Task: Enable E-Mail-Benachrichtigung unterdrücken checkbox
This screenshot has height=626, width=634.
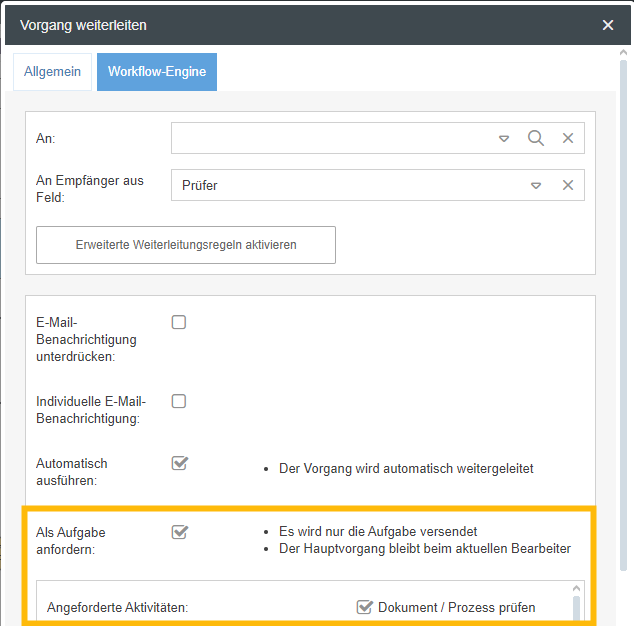Action: pyautogui.click(x=179, y=322)
